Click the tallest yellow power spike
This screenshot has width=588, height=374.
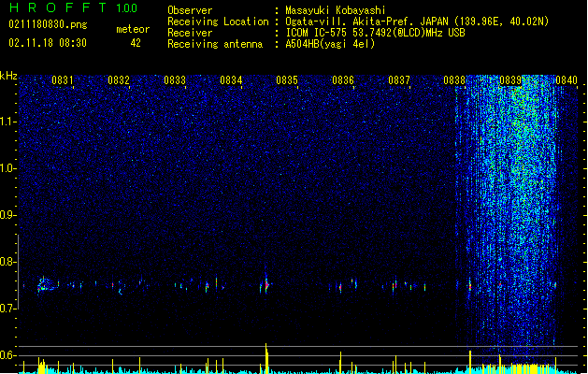(x=266, y=358)
